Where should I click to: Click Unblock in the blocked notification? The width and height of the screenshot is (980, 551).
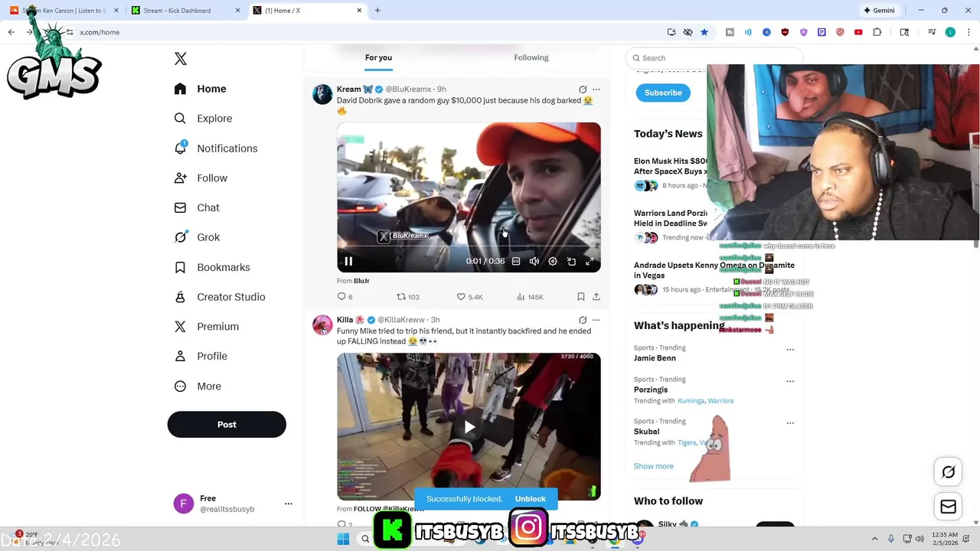[x=531, y=499]
